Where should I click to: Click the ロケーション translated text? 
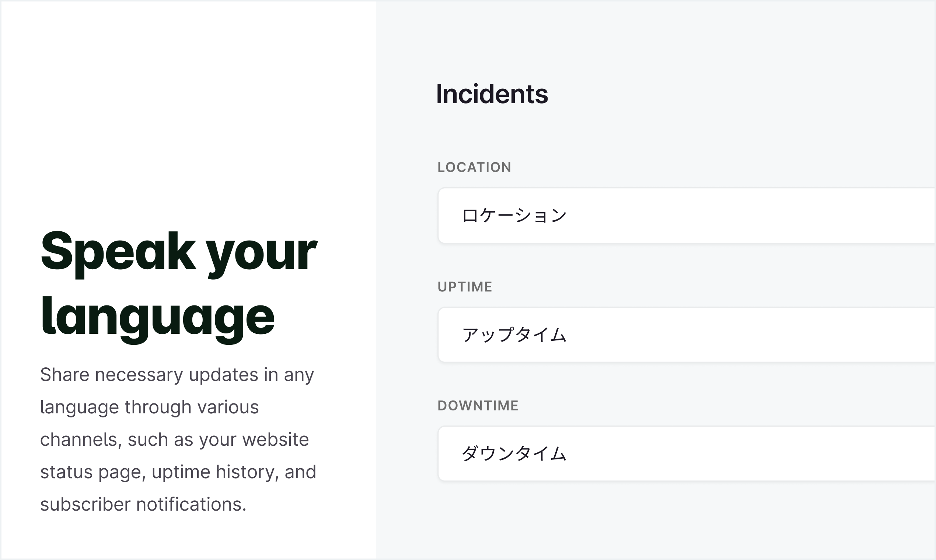click(x=514, y=216)
